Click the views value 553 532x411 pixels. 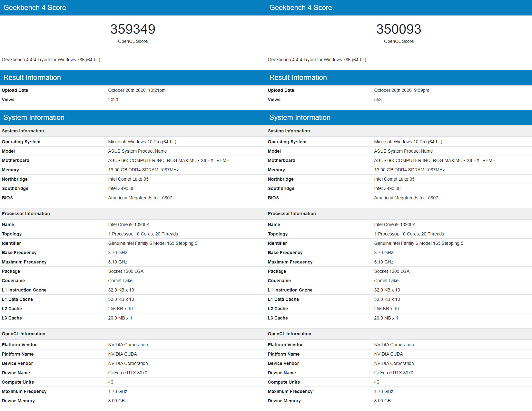[378, 100]
